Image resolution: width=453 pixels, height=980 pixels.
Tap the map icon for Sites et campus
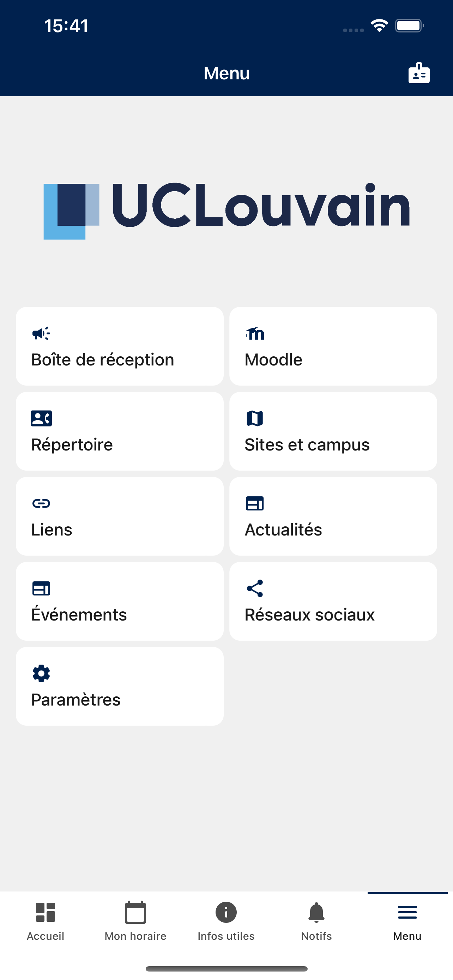point(255,418)
